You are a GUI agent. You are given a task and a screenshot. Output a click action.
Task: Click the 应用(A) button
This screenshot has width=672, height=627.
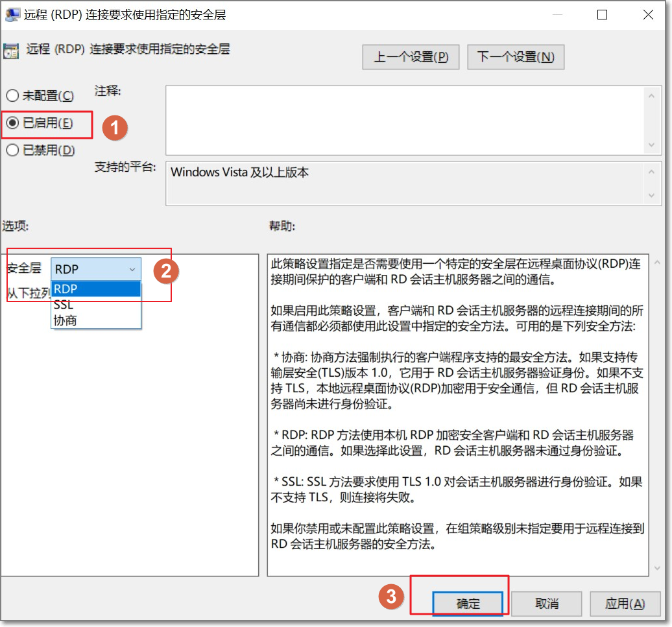pyautogui.click(x=625, y=604)
